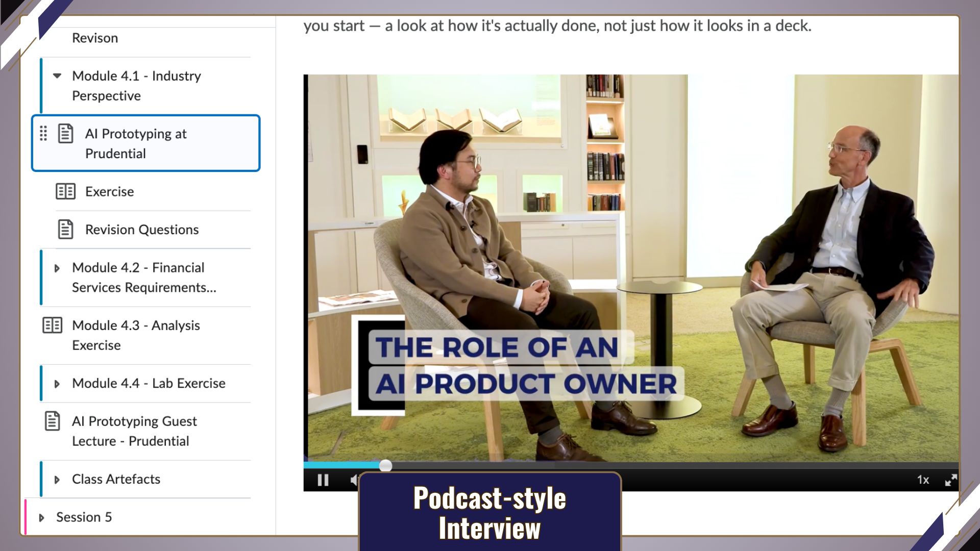980x551 pixels.
Task: Click document icon next to Revision Questions
Action: (x=65, y=230)
